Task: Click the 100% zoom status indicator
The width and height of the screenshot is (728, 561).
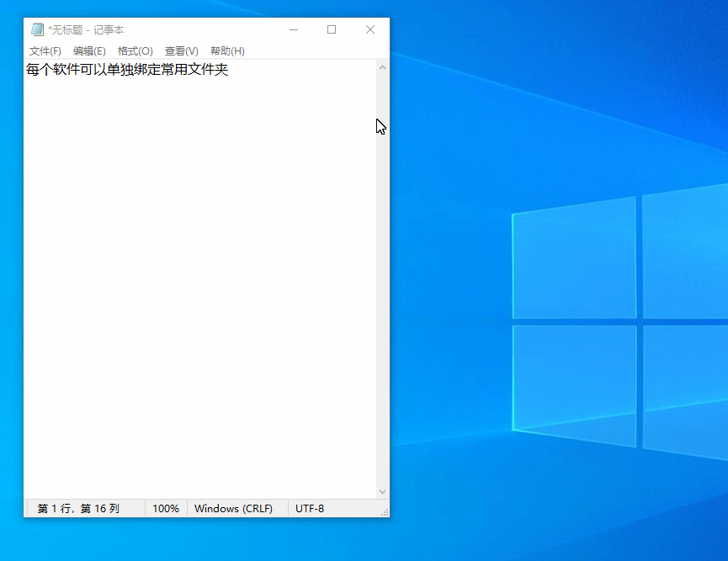Action: [166, 509]
